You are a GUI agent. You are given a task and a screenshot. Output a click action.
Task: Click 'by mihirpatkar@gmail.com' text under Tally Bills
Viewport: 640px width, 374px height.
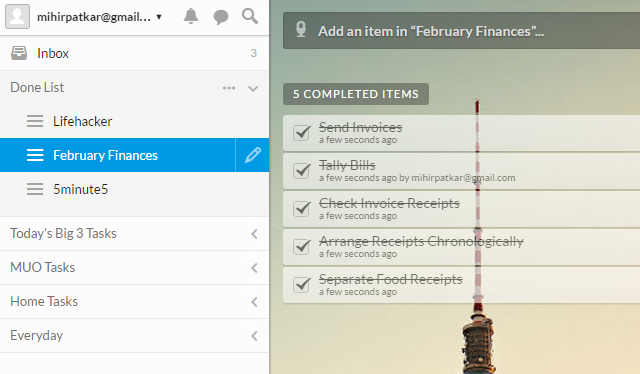[457, 178]
